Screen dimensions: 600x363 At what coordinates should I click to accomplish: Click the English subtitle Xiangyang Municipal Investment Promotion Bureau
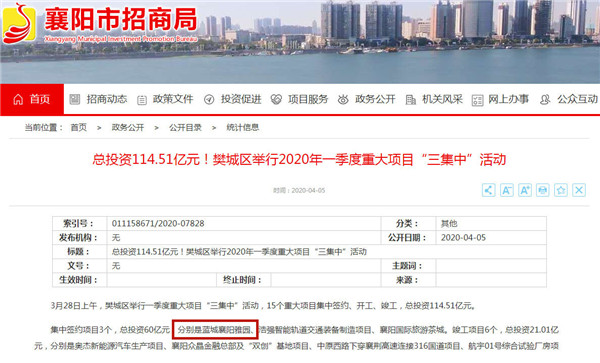[121, 39]
